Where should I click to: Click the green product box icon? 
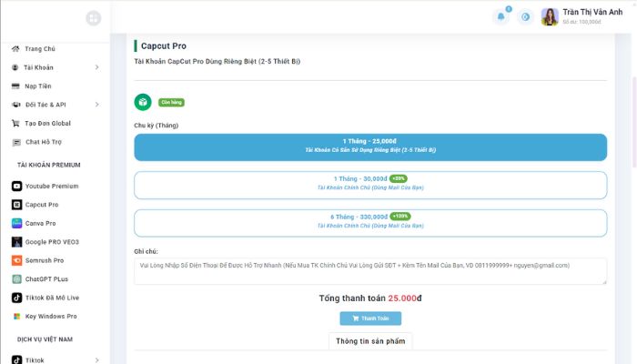pos(143,102)
